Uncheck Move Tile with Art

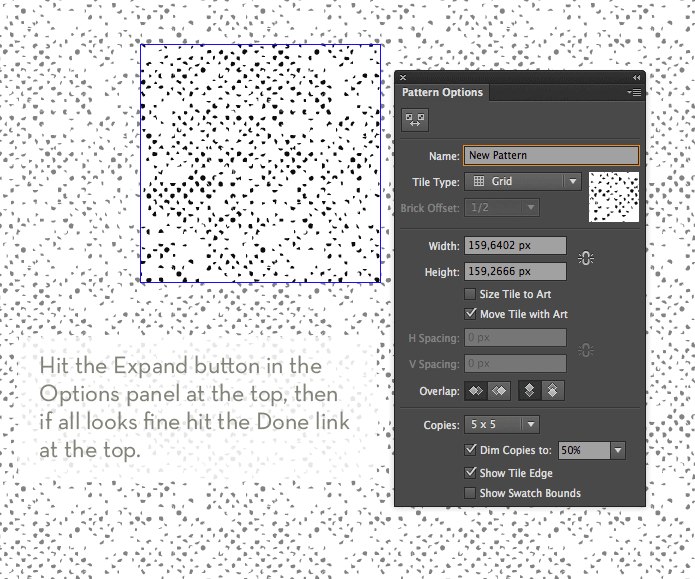point(470,314)
